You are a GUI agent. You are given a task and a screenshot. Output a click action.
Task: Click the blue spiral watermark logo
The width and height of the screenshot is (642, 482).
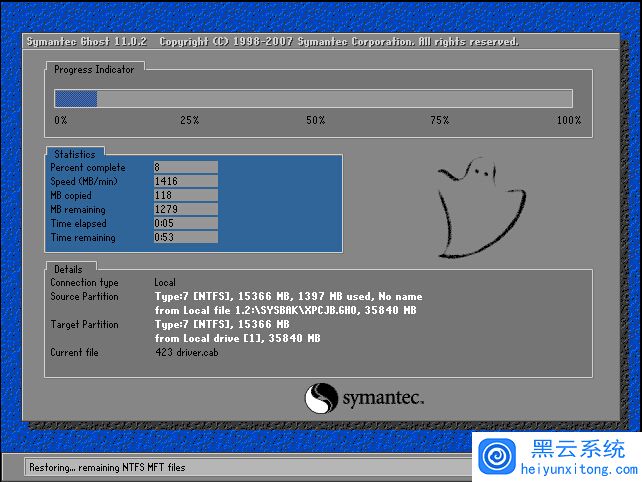(x=496, y=456)
